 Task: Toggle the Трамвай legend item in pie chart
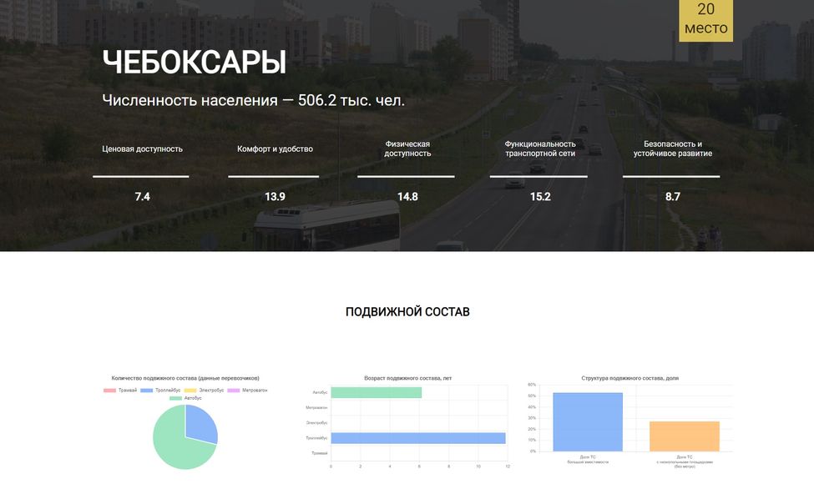(x=121, y=391)
